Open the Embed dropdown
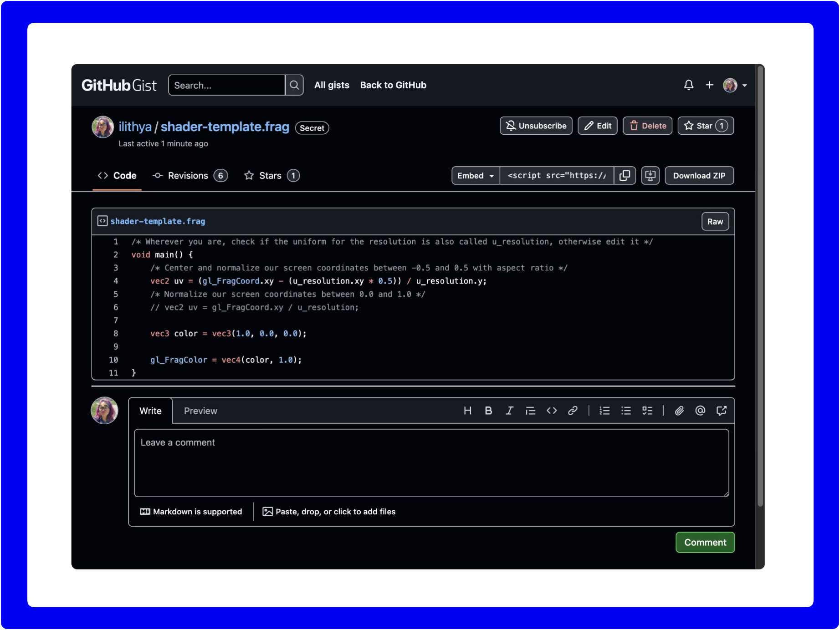The image size is (840, 630). coord(476,176)
